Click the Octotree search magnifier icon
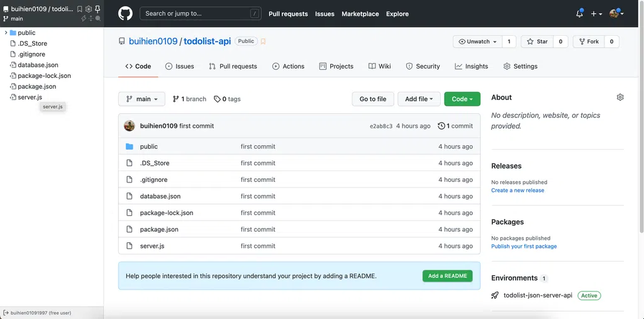Viewport: 644px width, 319px height. (97, 18)
